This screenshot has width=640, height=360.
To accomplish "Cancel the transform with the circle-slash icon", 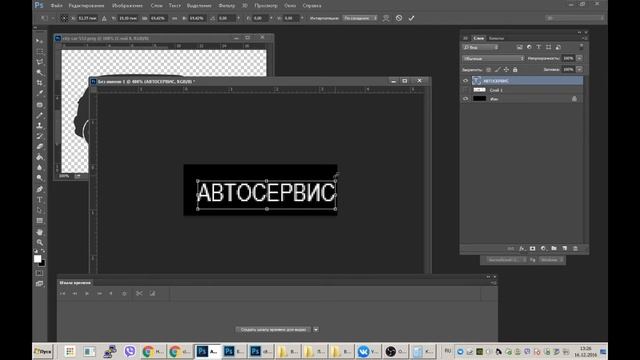I will tap(399, 18).
